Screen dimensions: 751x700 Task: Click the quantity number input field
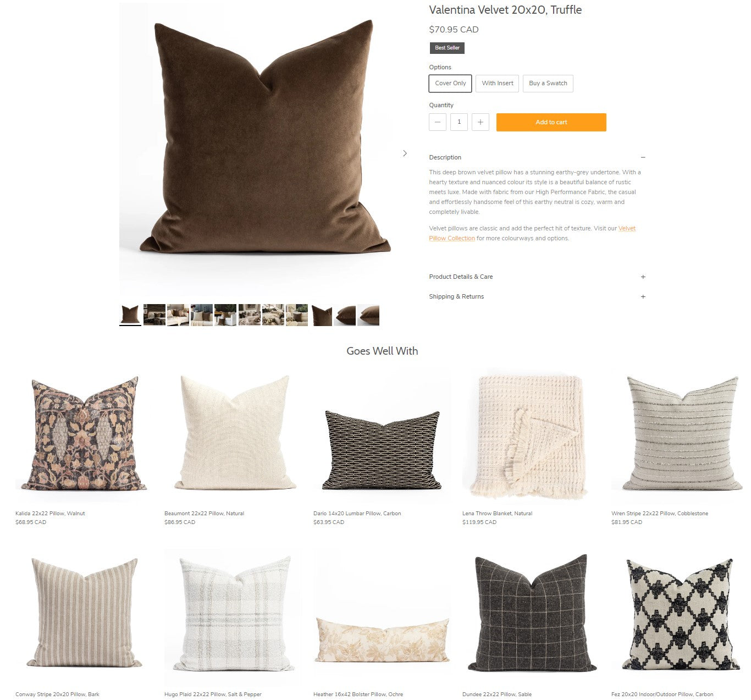(459, 122)
